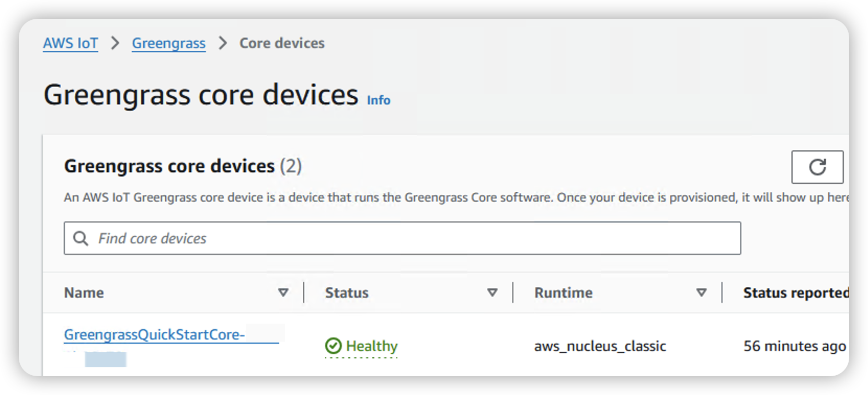Click the green Healthy checkmark icon
Viewport: 868px width, 395px height.
333,346
